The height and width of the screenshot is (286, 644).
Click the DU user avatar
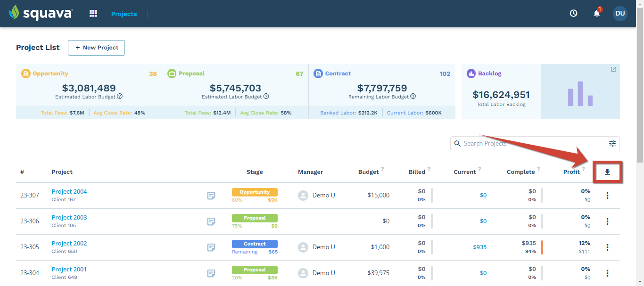pyautogui.click(x=620, y=13)
